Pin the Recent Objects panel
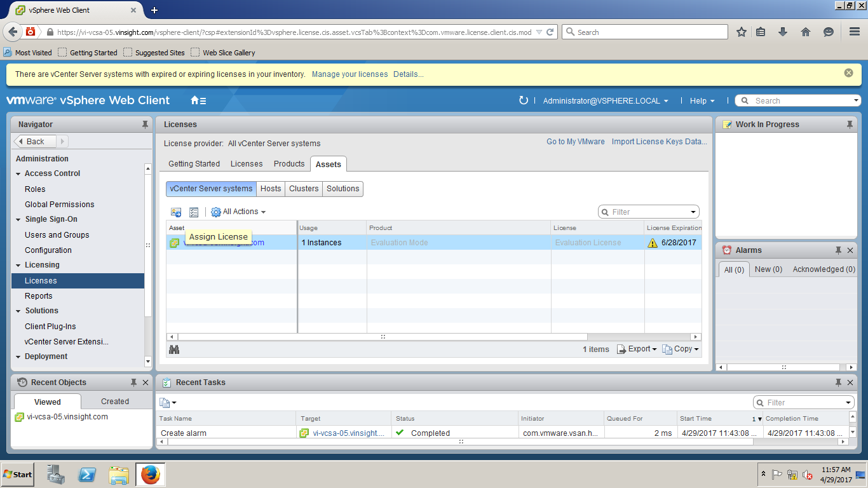Image resolution: width=868 pixels, height=488 pixels. 133,383
